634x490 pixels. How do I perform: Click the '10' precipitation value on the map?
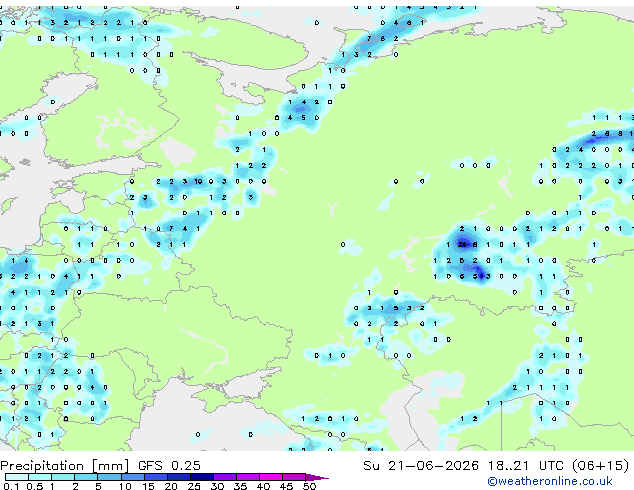(x=198, y=182)
